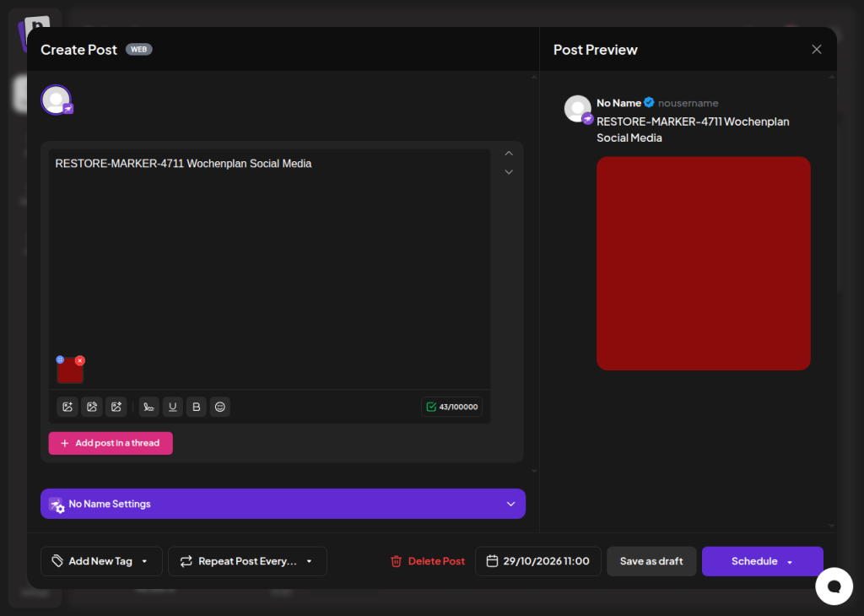Click the trash icon for Delete Post
The height and width of the screenshot is (616, 864).
[397, 561]
